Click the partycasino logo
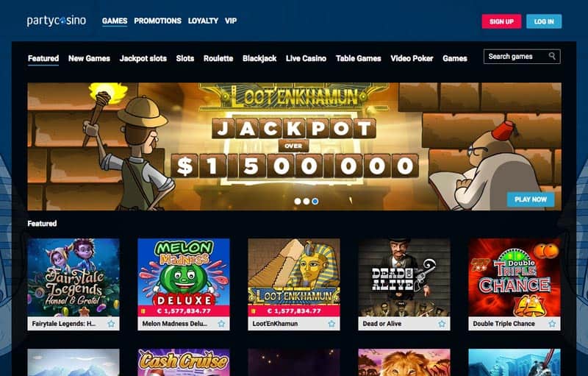The height and width of the screenshot is (376, 588). (57, 21)
